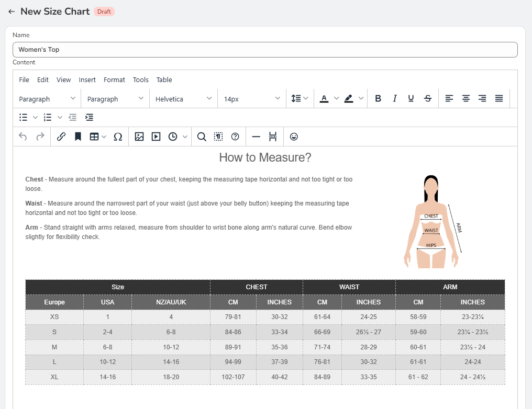Screen dimensions: 532x409
Task: Insert a hyperlink
Action: point(61,137)
